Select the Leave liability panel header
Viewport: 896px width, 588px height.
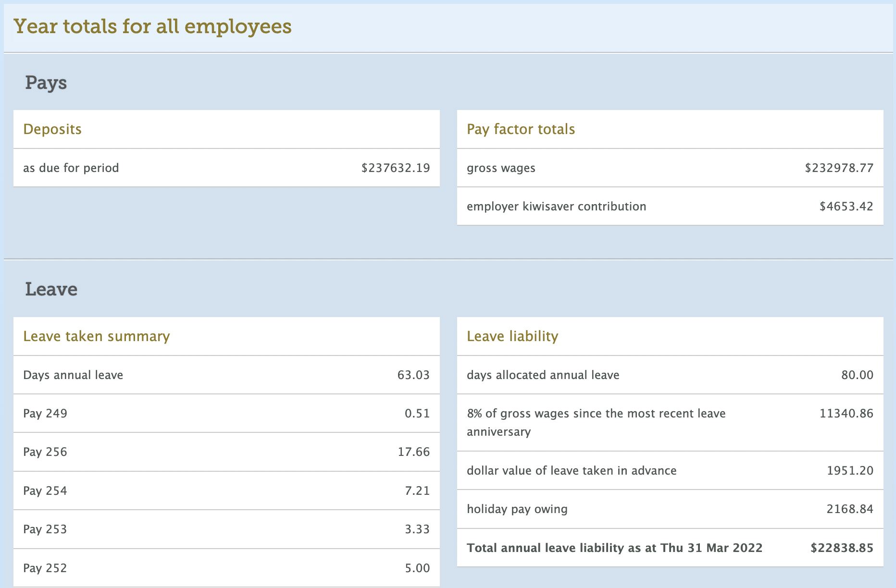[x=512, y=336]
